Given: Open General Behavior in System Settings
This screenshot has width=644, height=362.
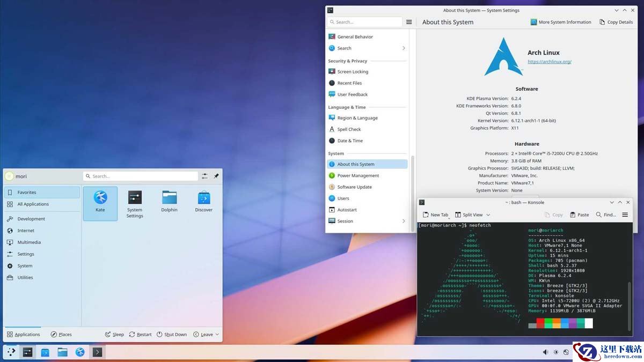Looking at the screenshot, I should click(367, 36).
